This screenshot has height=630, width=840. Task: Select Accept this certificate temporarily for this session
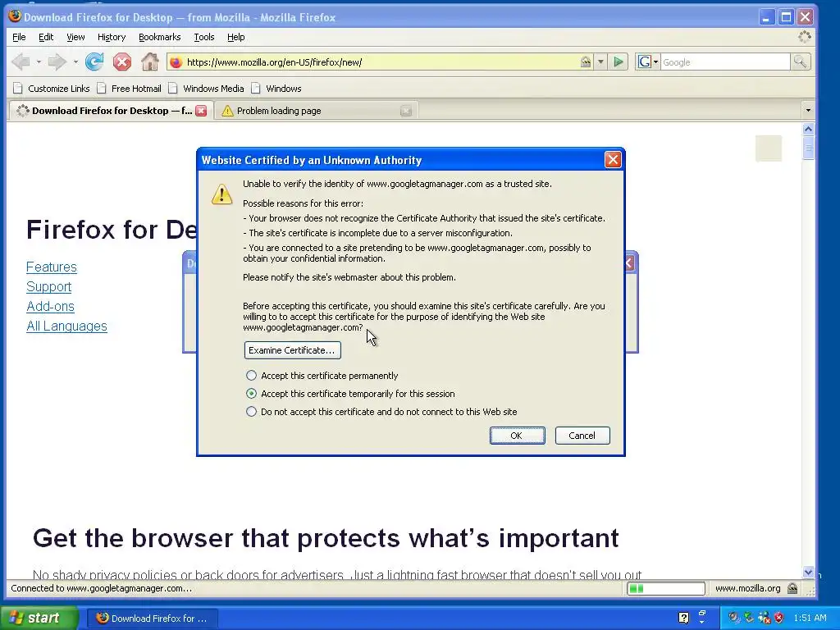tap(251, 394)
